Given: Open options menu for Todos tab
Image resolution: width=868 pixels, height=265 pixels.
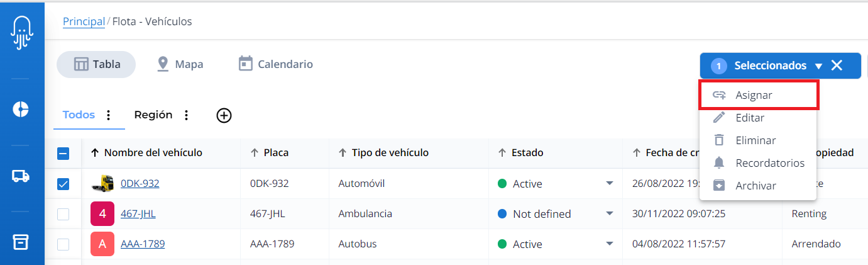Looking at the screenshot, I should (108, 115).
